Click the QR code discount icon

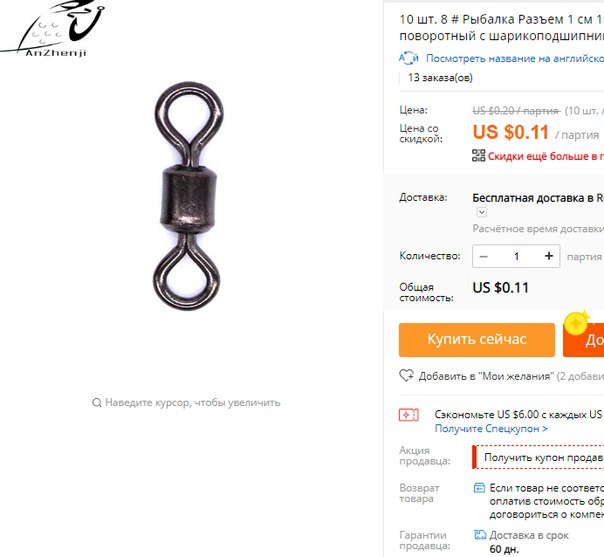[x=478, y=156]
